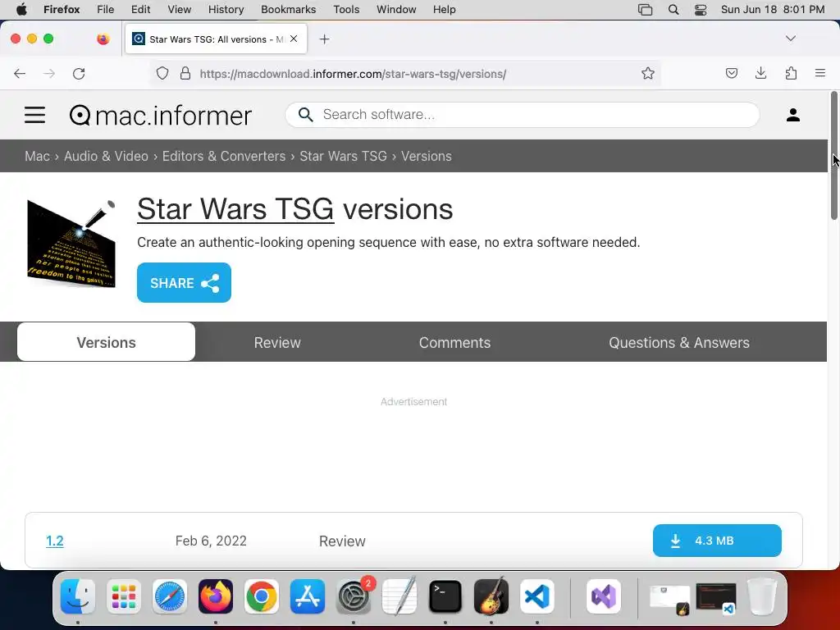Click the search magnifier icon in the search box

[305, 115]
